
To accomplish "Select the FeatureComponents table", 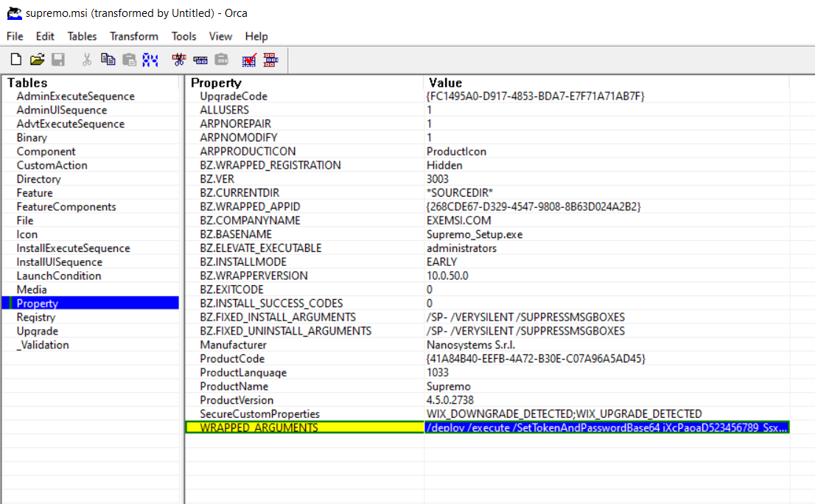I will click(66, 207).
